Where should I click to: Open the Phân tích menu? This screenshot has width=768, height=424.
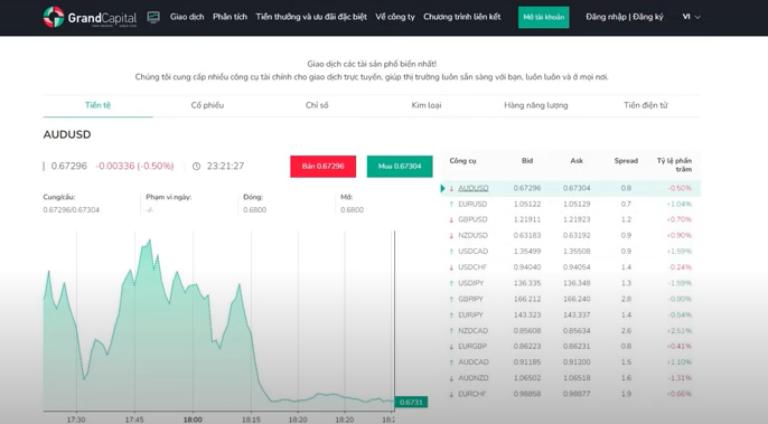[229, 17]
